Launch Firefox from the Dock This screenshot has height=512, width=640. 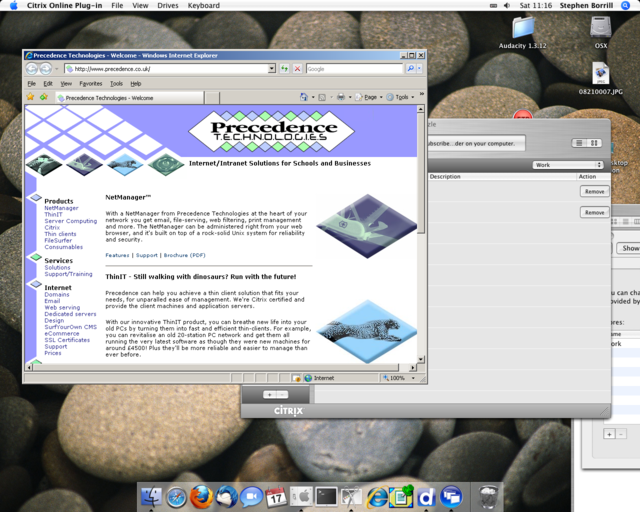[202, 497]
